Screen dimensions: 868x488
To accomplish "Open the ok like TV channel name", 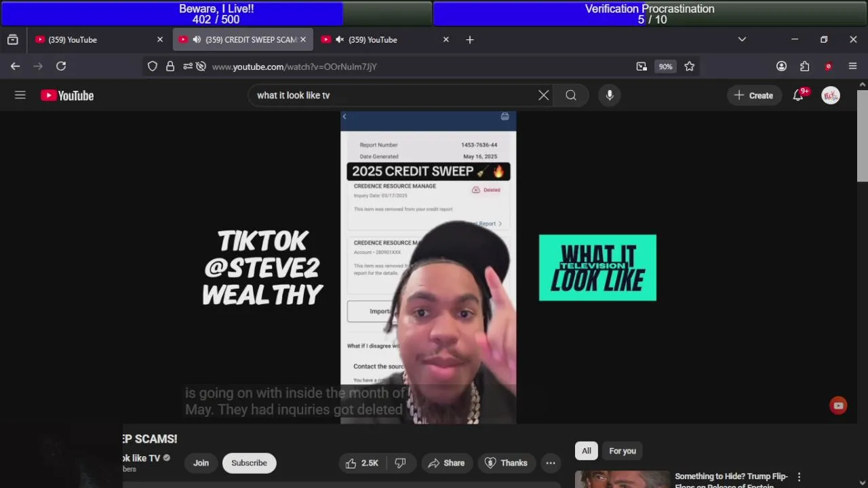I will click(x=141, y=458).
